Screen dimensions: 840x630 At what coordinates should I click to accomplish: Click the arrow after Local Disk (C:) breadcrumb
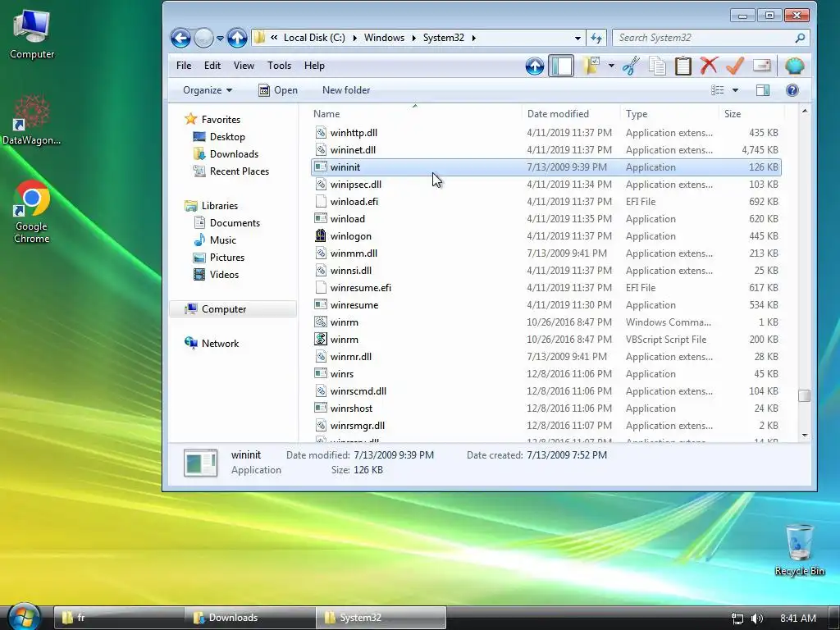[x=354, y=38]
